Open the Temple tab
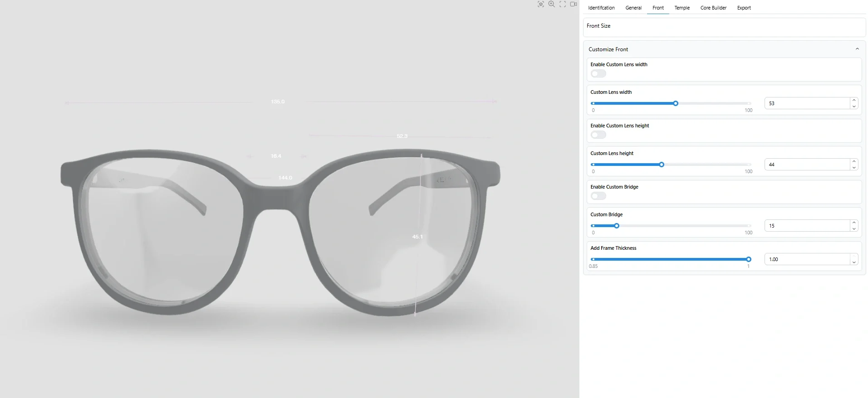The image size is (868, 398). pyautogui.click(x=682, y=8)
